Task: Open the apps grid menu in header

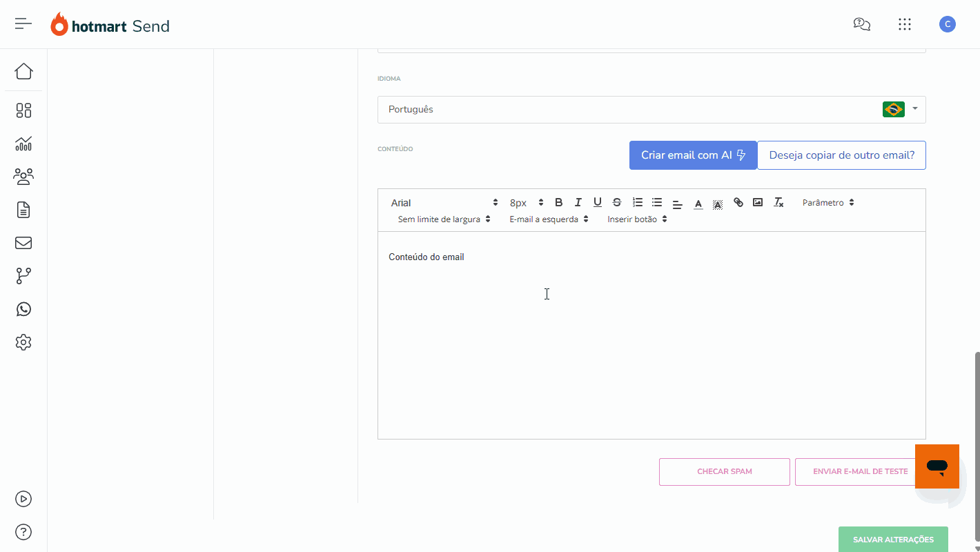Action: point(905,24)
